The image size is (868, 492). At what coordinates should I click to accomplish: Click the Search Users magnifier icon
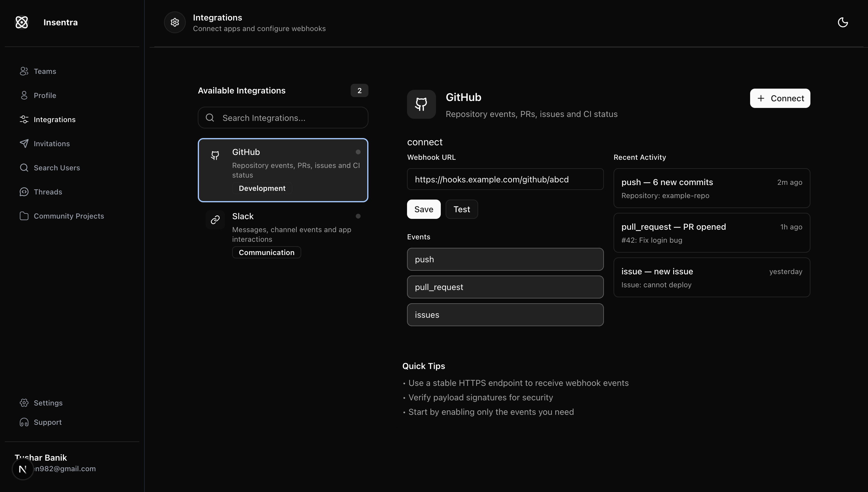[24, 168]
